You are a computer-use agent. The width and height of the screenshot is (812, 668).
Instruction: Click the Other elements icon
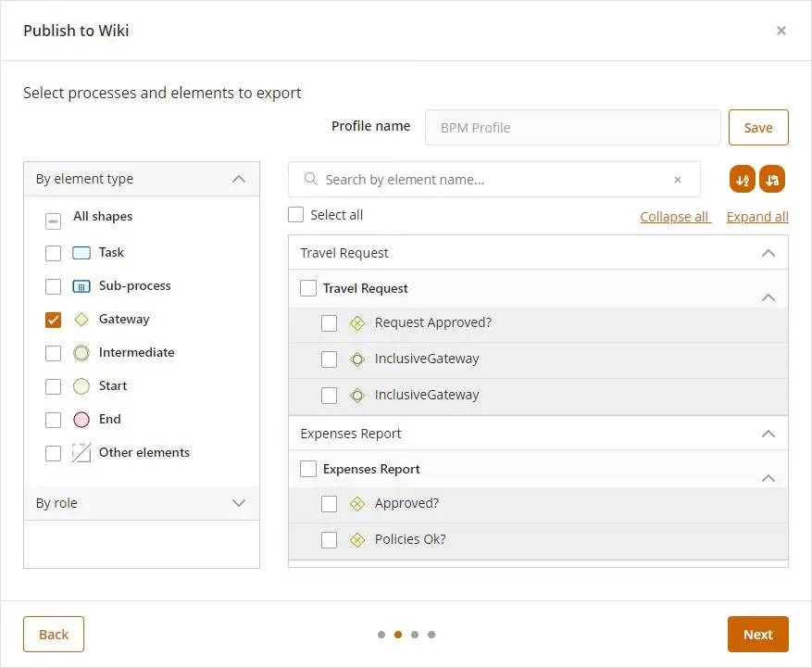(x=81, y=453)
